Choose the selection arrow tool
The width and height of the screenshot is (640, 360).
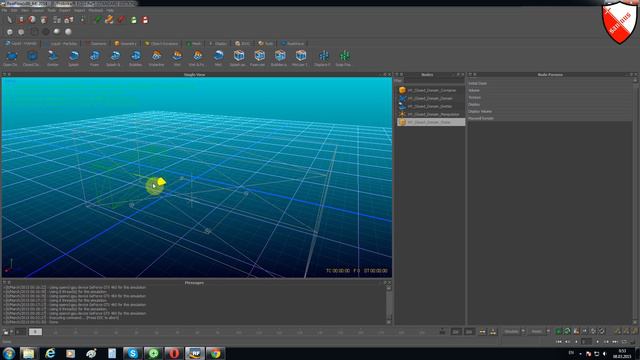[9, 20]
